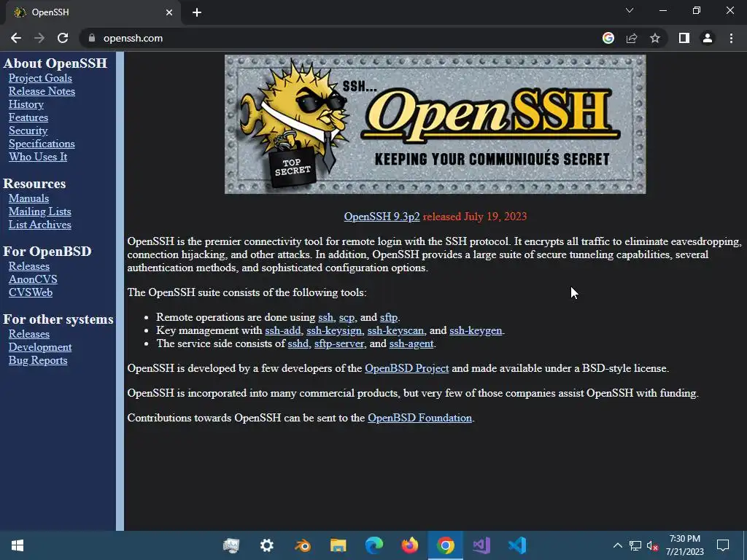This screenshot has height=560, width=747.
Task: Open OpenSSH 9.3p2 release link
Action: pyautogui.click(x=382, y=216)
